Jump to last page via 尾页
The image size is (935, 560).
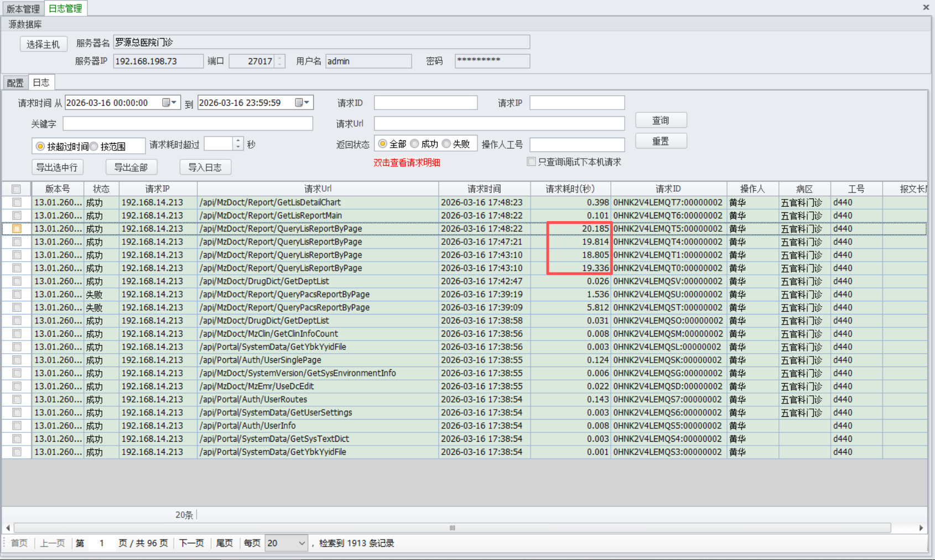pyautogui.click(x=224, y=543)
